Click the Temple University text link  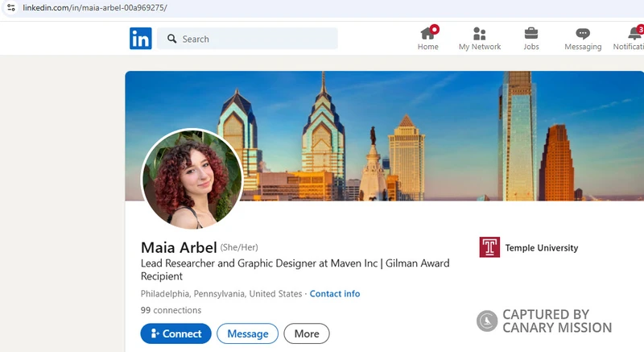pos(541,248)
